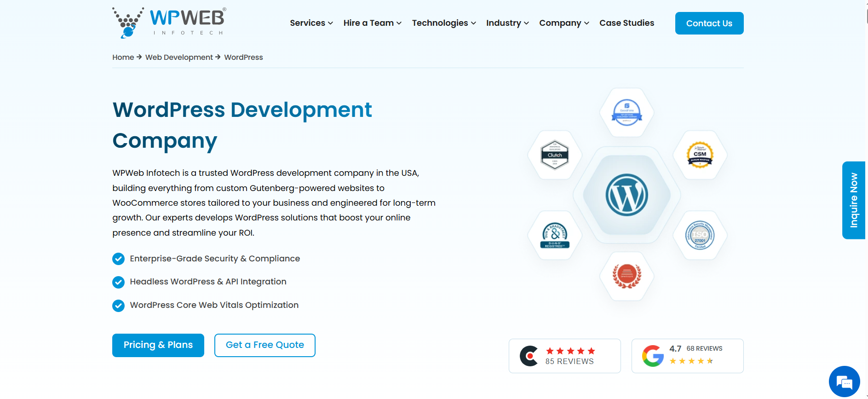The image size is (868, 399).
Task: Click the Google logo in reviews card
Action: (x=653, y=356)
